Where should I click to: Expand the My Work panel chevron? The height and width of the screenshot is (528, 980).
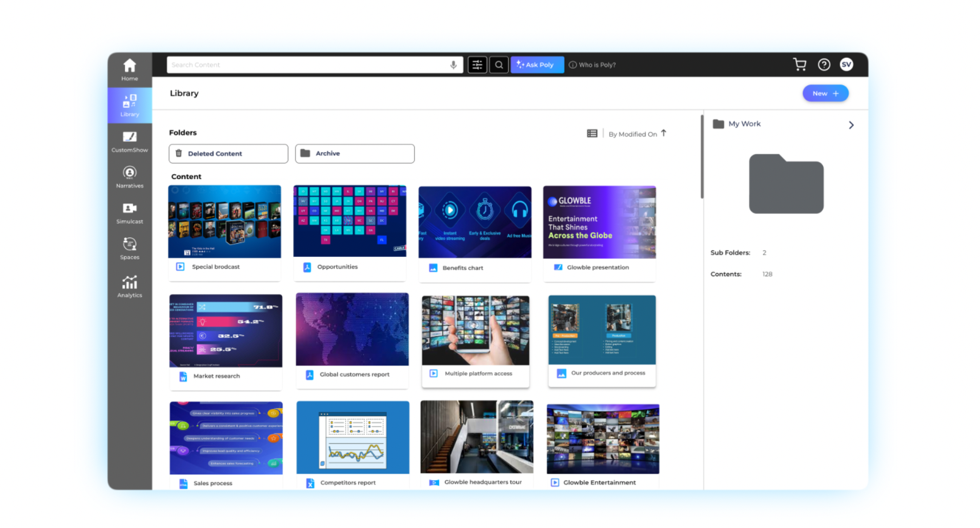click(851, 125)
